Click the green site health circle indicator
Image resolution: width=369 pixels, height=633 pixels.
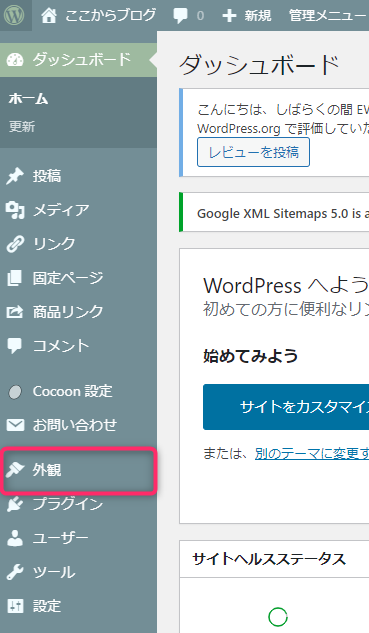click(278, 617)
